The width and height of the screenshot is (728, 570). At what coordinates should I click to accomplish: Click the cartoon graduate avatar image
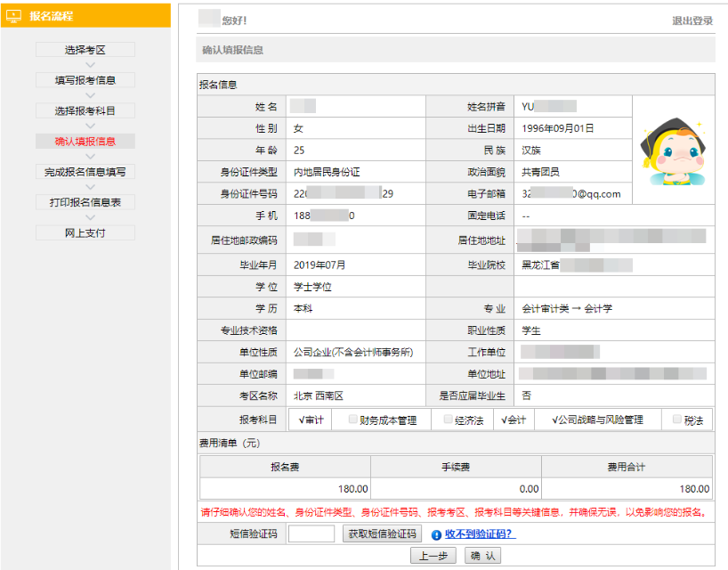[672, 153]
